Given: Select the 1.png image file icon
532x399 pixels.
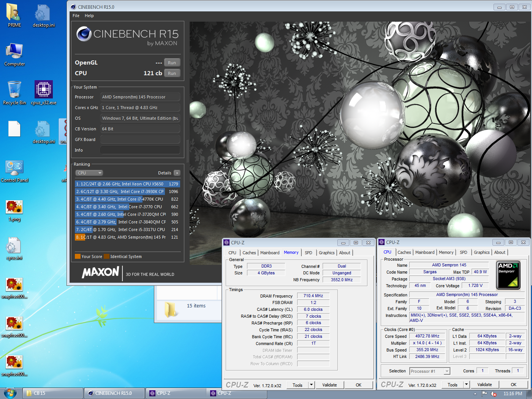Looking at the screenshot, I should pos(14,210).
